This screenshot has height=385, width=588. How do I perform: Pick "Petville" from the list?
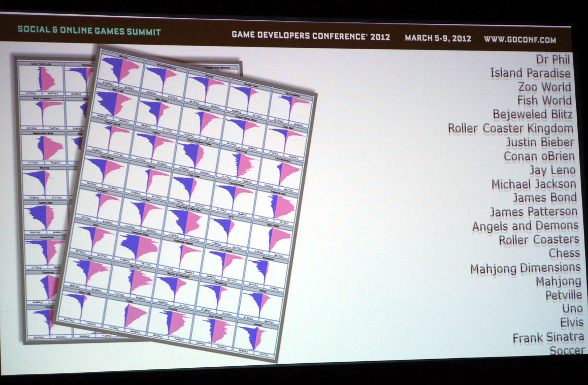[x=564, y=295]
